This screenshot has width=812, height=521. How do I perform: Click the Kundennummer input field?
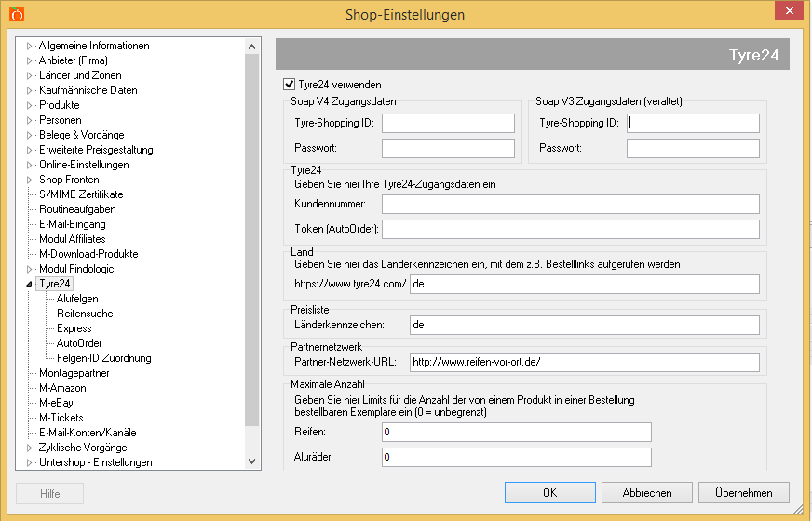tap(571, 204)
